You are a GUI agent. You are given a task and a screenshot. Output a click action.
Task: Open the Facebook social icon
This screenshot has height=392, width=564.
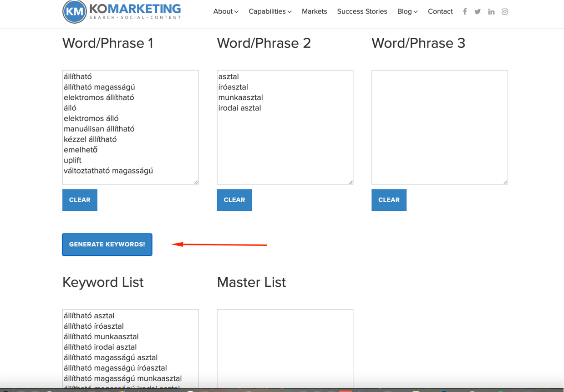click(x=465, y=12)
